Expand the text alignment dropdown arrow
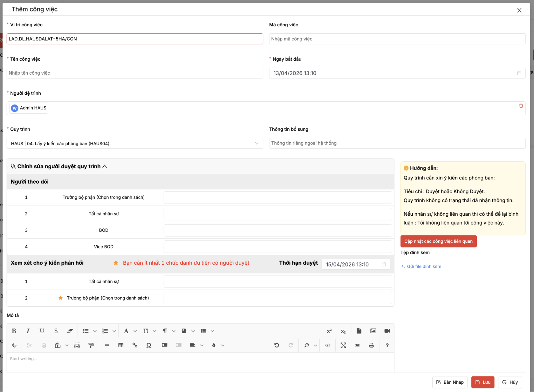The height and width of the screenshot is (392, 534). pos(201,345)
